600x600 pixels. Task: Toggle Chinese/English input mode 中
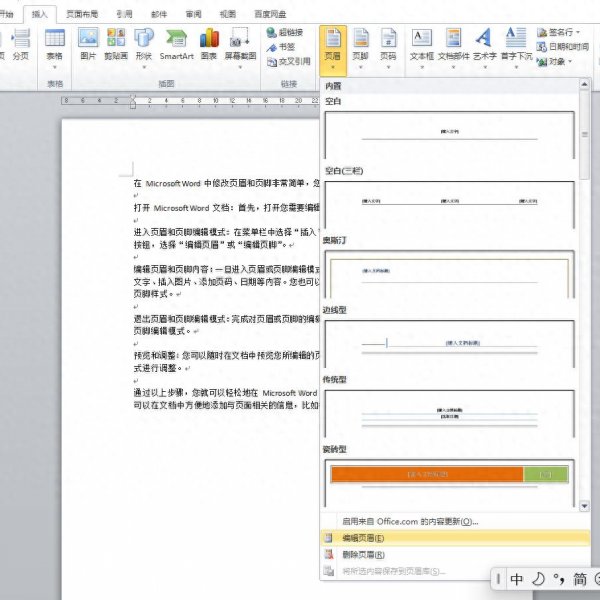click(x=517, y=579)
